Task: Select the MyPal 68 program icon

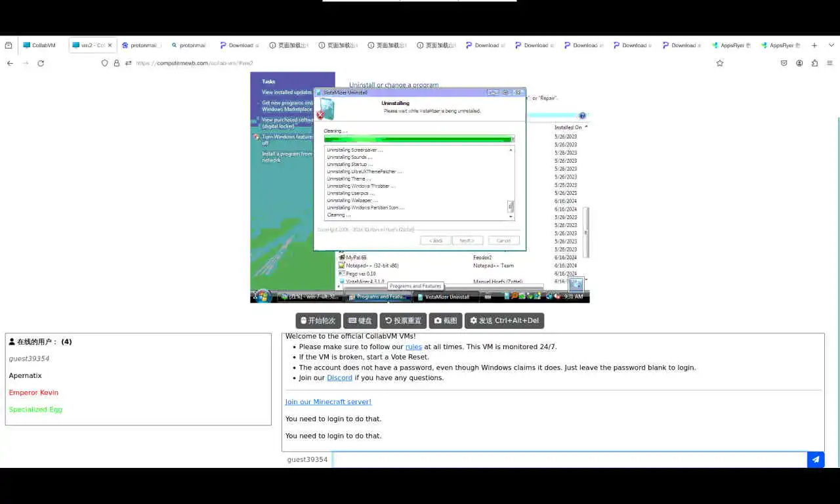Action: tap(342, 257)
